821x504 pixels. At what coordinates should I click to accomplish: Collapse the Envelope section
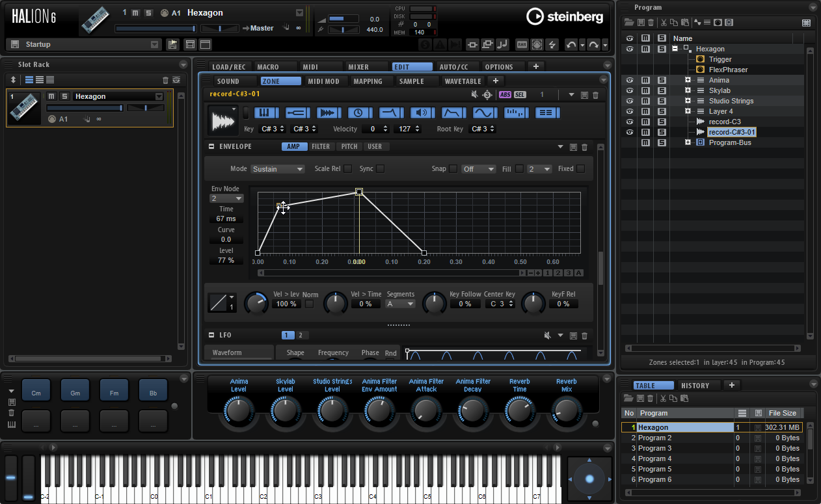click(211, 147)
